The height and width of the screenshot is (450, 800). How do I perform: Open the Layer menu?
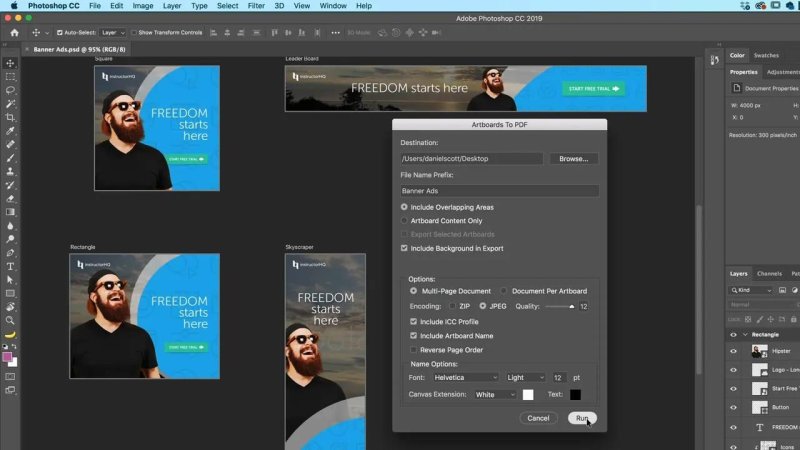coord(172,6)
